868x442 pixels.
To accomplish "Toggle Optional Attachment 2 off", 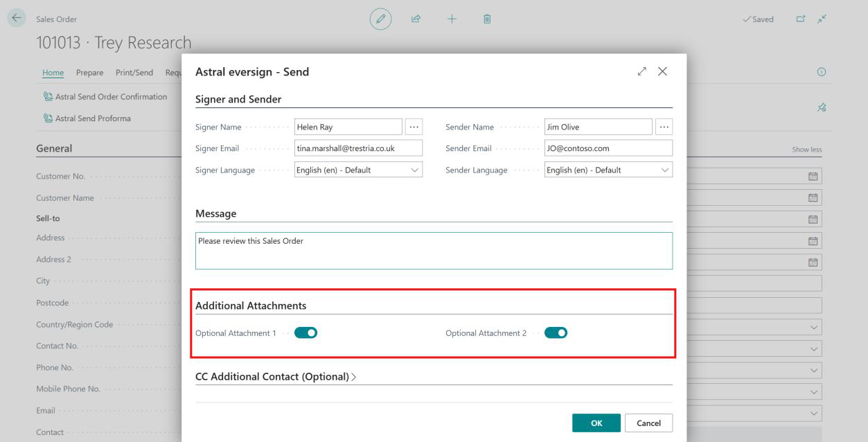I will pos(556,333).
